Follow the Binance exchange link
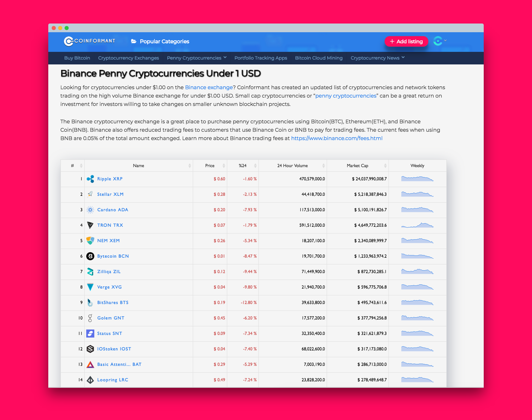 209,87
